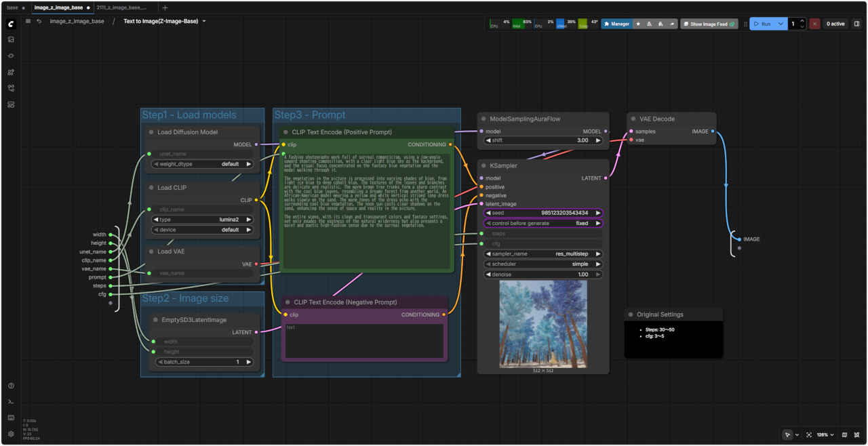
Task: Toggle link visibility icon at bottom right
Action: point(856,434)
